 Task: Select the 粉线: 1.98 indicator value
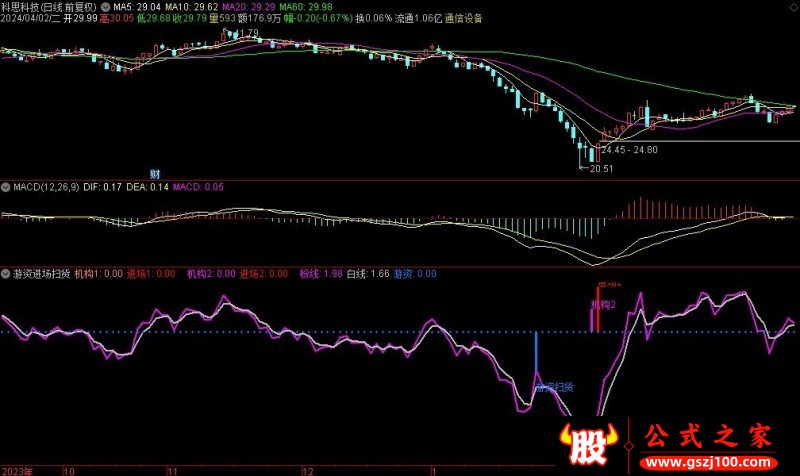click(320, 273)
